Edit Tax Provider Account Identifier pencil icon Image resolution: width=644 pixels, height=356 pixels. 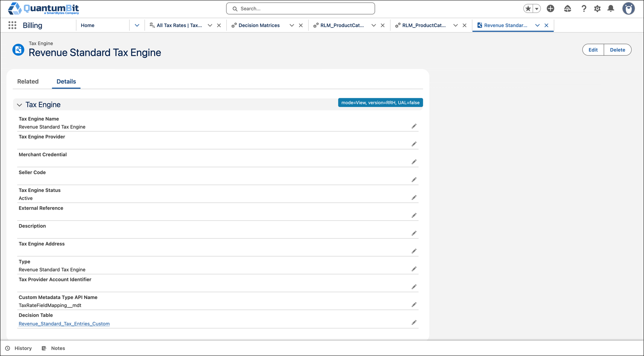(414, 287)
